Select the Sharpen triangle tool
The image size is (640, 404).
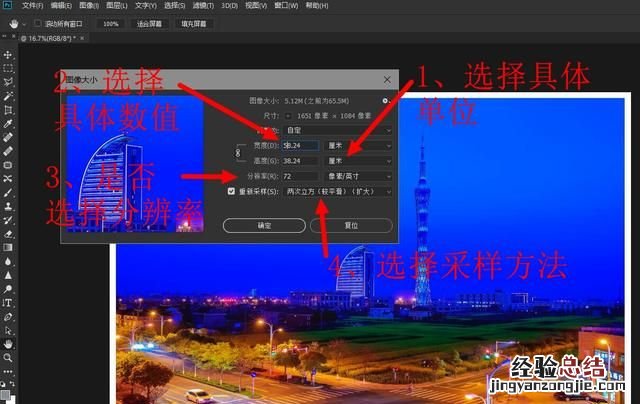[x=8, y=275]
